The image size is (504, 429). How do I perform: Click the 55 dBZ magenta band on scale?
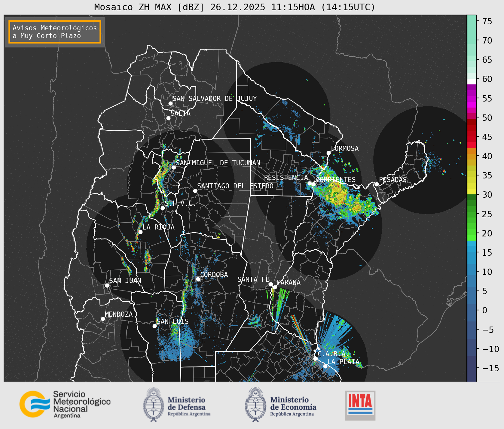[x=472, y=99]
